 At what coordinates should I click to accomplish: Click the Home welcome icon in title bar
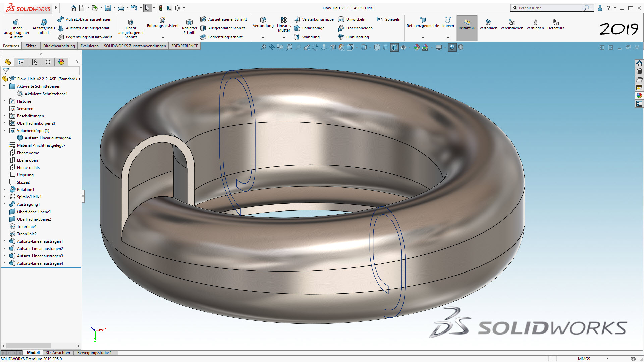73,8
